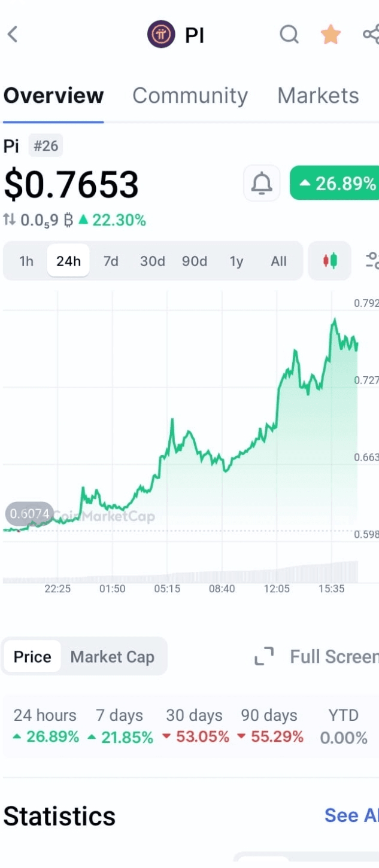Open the search magnifier icon
The width and height of the screenshot is (379, 868).
(x=289, y=35)
